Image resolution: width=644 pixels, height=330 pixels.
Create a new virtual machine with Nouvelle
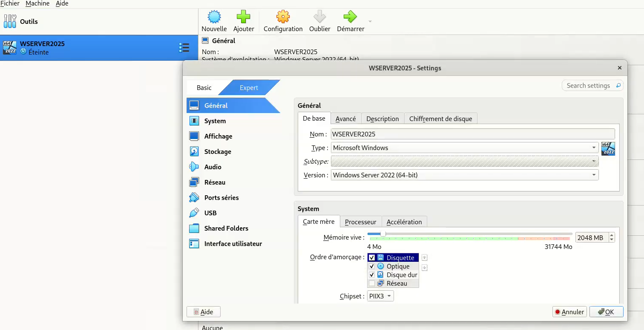[x=214, y=20]
